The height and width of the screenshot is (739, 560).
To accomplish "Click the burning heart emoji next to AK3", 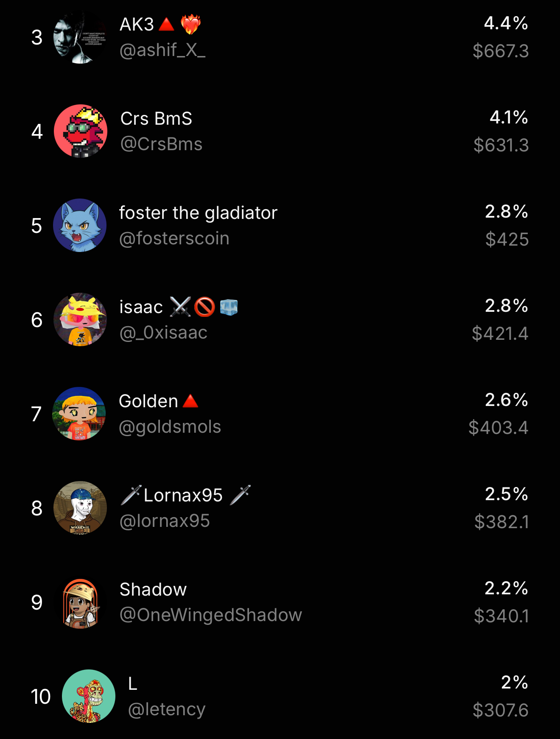I will click(x=190, y=24).
